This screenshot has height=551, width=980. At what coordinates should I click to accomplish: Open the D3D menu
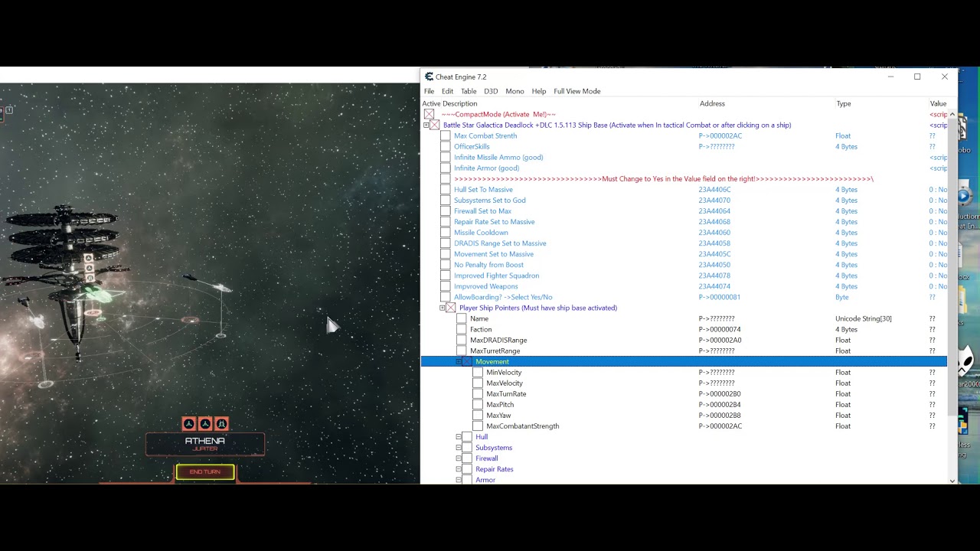491,91
